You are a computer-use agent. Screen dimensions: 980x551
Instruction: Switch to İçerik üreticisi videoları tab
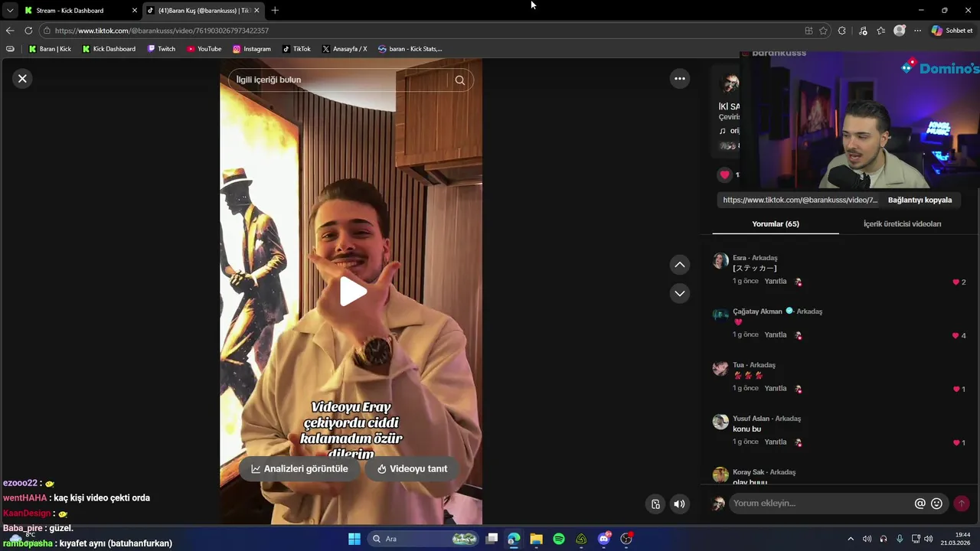click(902, 223)
